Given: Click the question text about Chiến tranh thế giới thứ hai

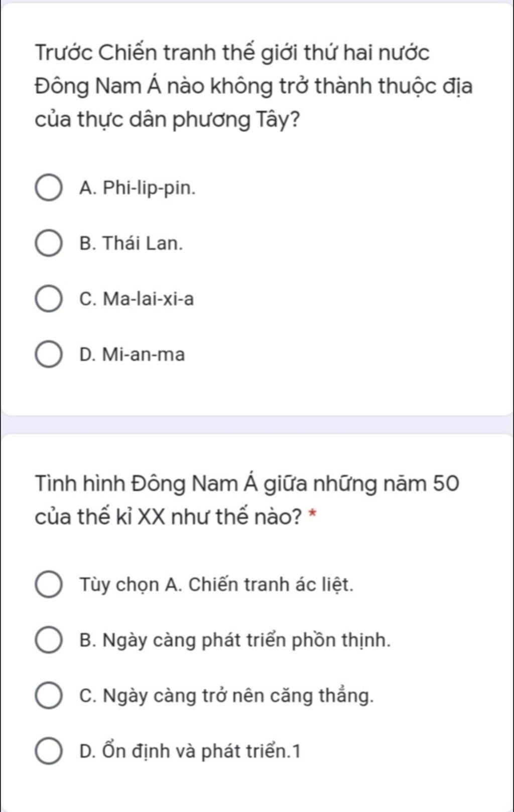Looking at the screenshot, I should [253, 86].
